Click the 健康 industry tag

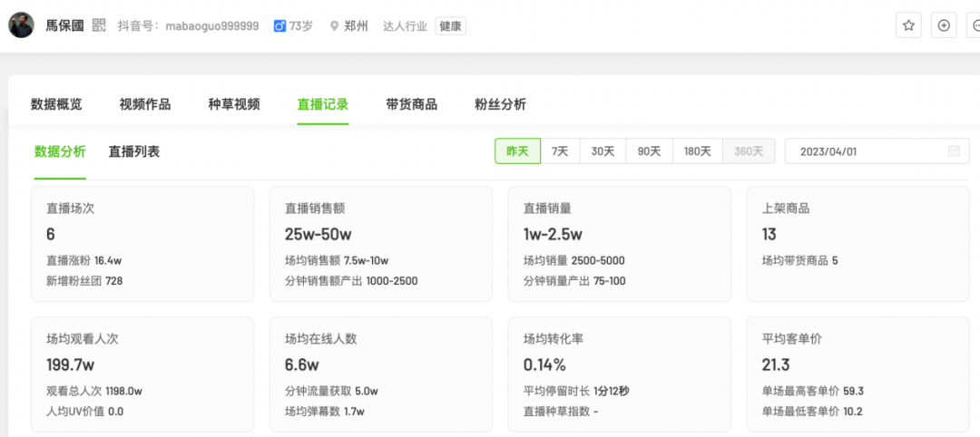click(x=451, y=26)
